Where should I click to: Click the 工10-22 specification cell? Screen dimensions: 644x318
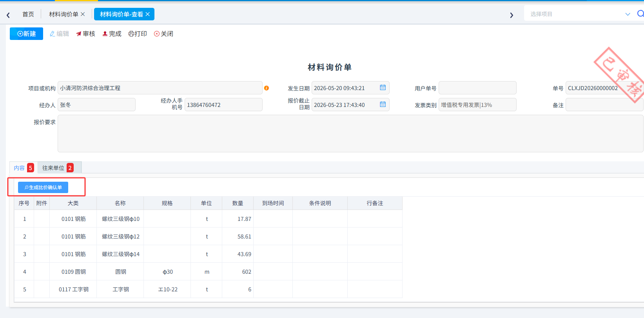(x=167, y=289)
